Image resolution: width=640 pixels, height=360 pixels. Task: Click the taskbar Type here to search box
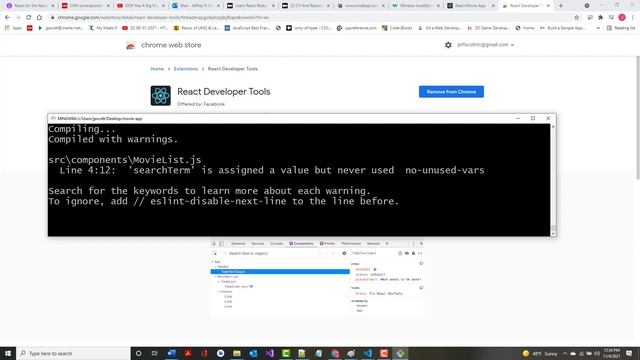coord(73,353)
